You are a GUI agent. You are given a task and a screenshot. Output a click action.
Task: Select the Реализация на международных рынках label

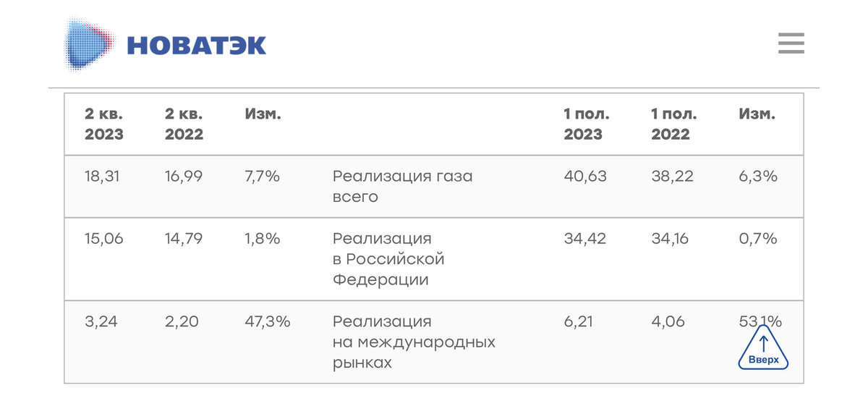414,342
